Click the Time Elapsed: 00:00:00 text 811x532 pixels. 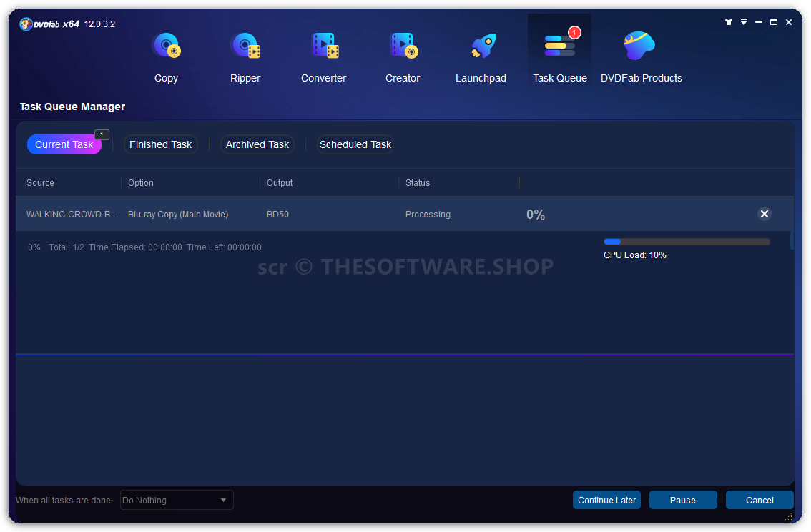pyautogui.click(x=135, y=247)
